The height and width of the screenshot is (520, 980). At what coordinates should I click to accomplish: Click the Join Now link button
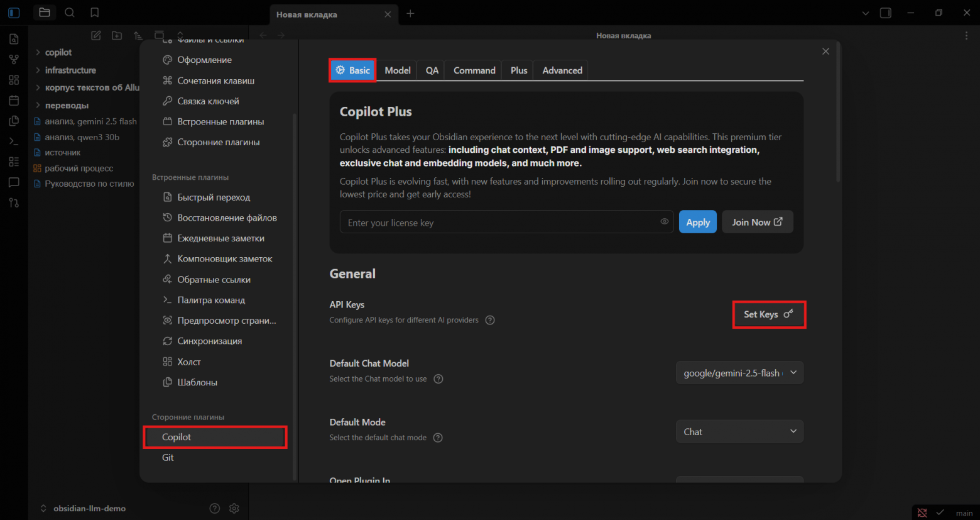(757, 222)
